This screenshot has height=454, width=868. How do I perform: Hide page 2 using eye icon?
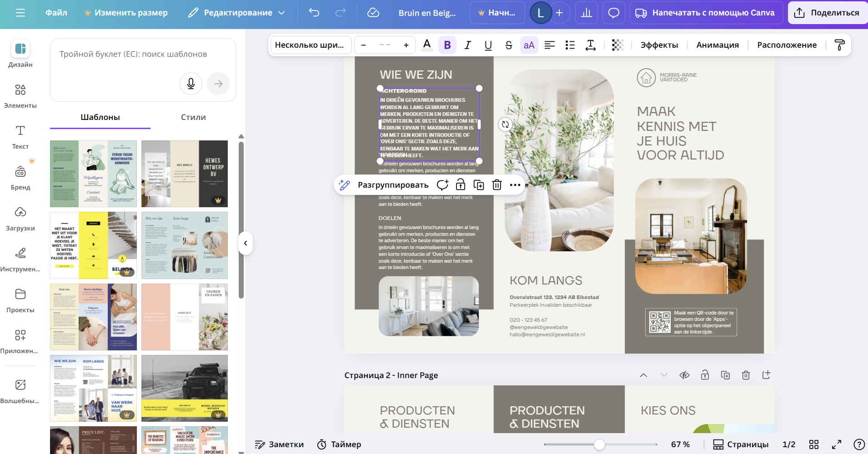click(x=684, y=375)
